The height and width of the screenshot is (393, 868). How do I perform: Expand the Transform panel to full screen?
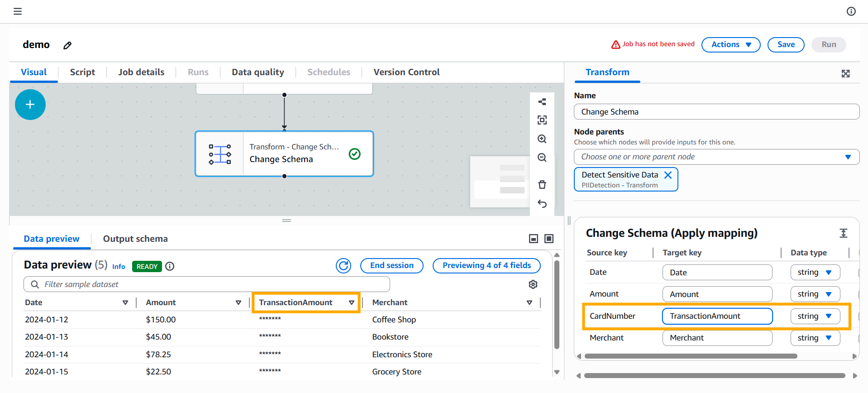[845, 73]
